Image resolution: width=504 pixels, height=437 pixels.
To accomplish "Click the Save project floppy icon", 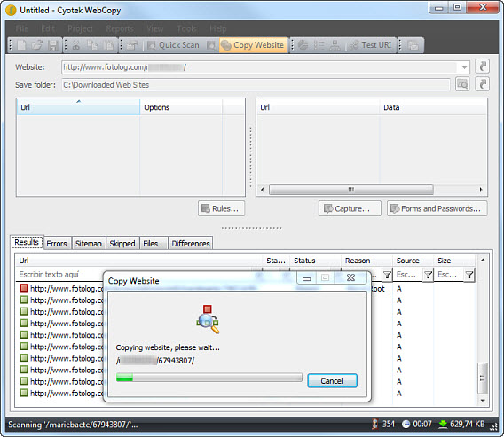I will [x=53, y=45].
